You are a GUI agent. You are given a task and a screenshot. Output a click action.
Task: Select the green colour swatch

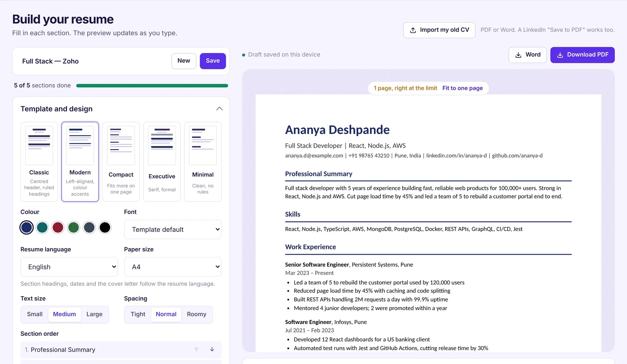click(73, 228)
